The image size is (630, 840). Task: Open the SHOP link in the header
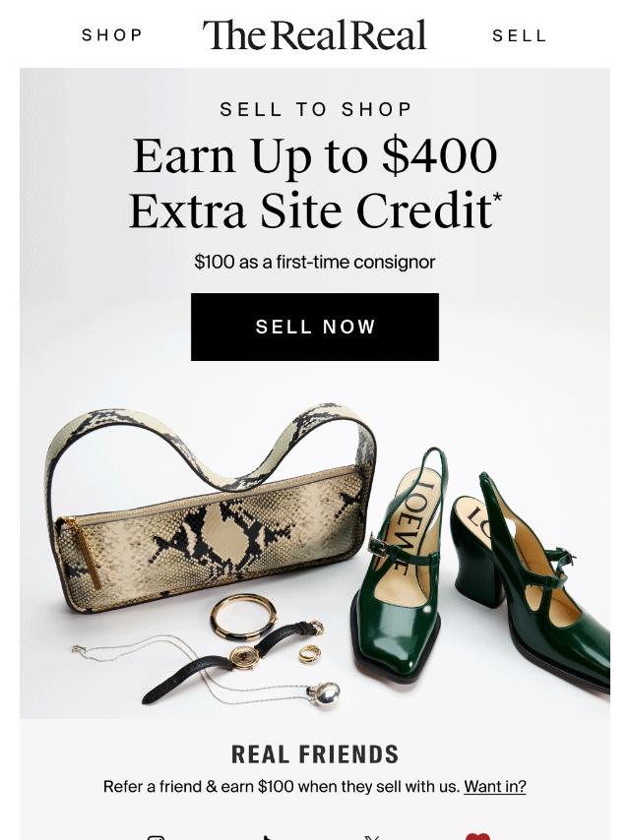pos(112,34)
